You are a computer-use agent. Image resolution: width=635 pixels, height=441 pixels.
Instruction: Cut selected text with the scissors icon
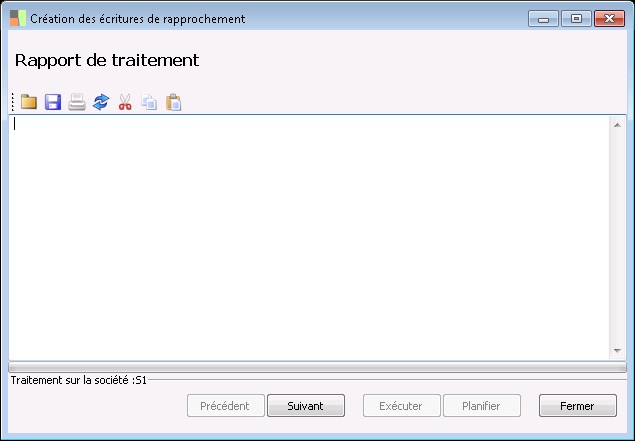coord(125,102)
